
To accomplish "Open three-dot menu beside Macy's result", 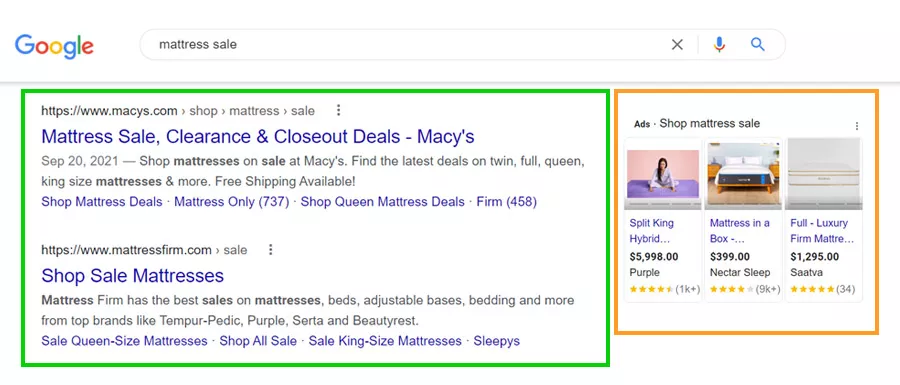I will (339, 110).
